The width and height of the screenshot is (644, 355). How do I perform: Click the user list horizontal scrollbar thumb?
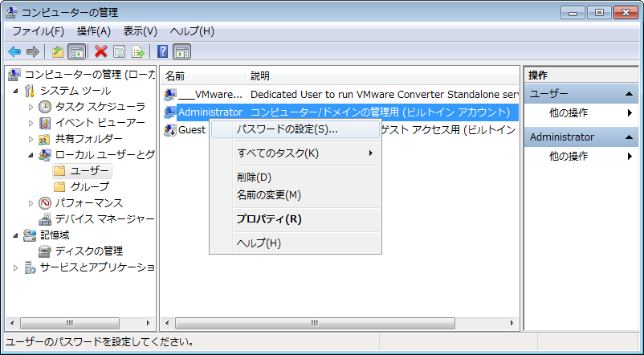[x=315, y=323]
